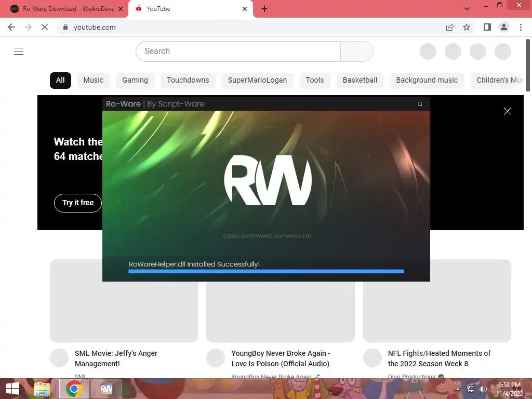
Task: Open the Windows Start button
Action: pyautogui.click(x=12, y=389)
